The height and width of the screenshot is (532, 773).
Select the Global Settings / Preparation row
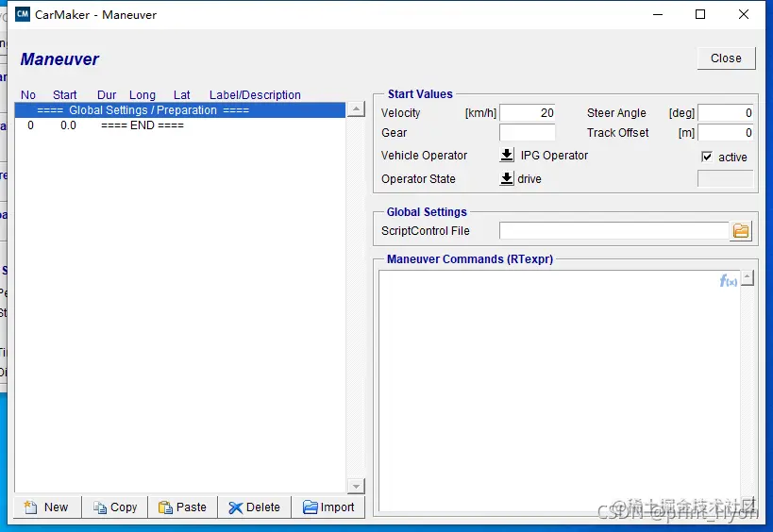point(180,110)
